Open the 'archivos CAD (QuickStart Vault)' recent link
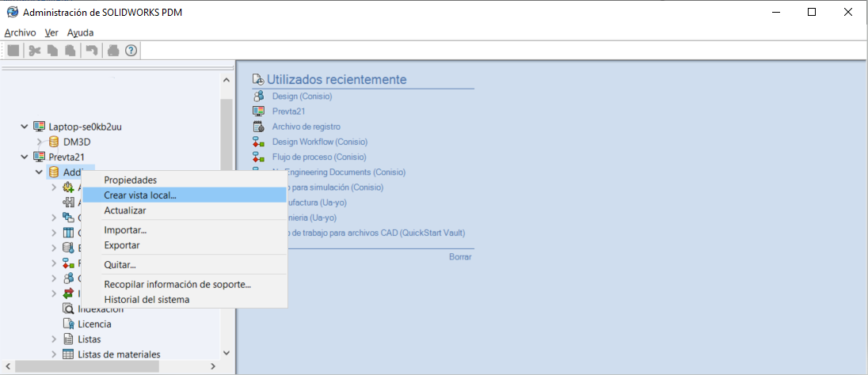868x375 pixels. point(376,233)
